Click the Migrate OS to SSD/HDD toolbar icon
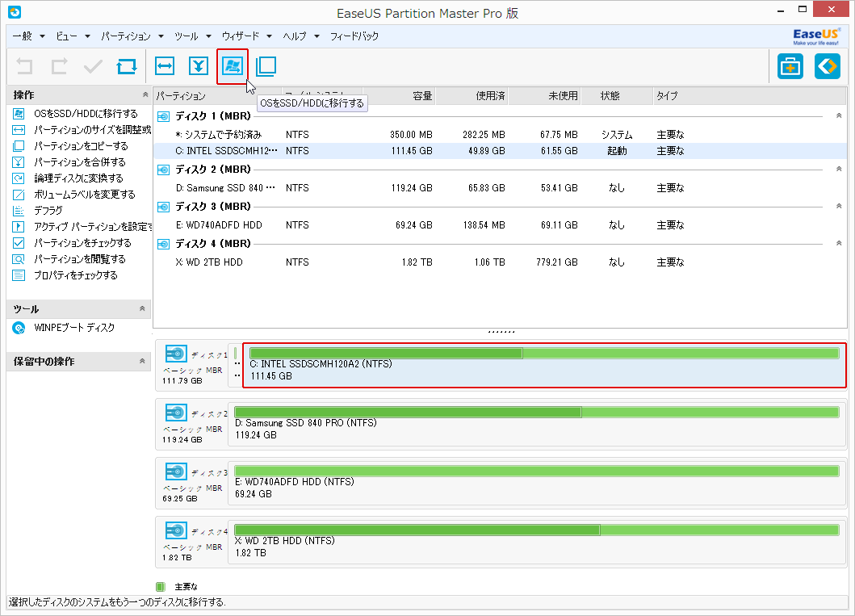 tap(233, 66)
